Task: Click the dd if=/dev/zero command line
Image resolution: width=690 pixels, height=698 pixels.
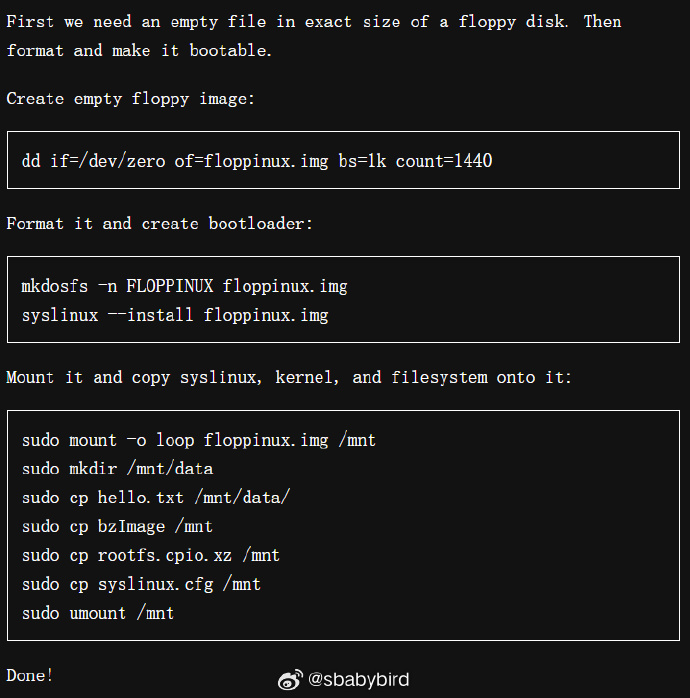Action: [x=256, y=160]
